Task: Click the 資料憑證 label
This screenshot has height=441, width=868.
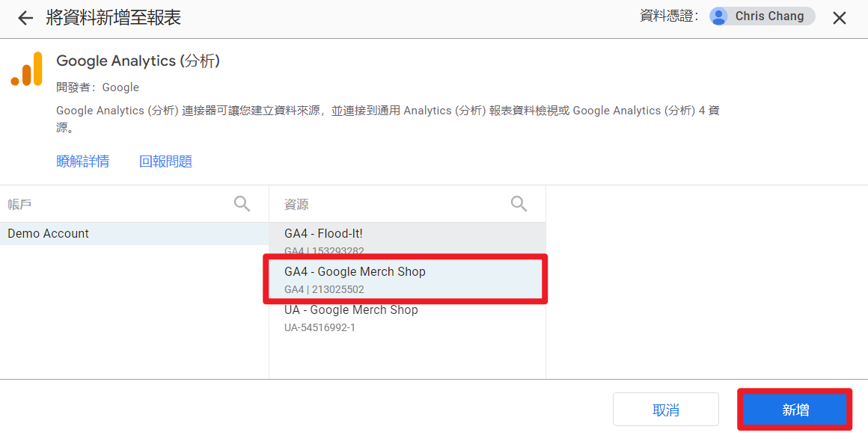Action: coord(669,16)
